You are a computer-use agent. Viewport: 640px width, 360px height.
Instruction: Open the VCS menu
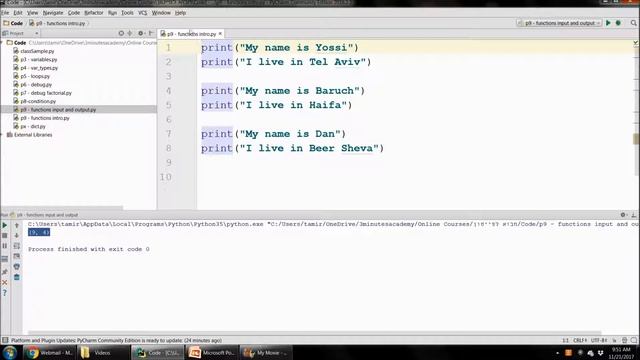coord(142,13)
